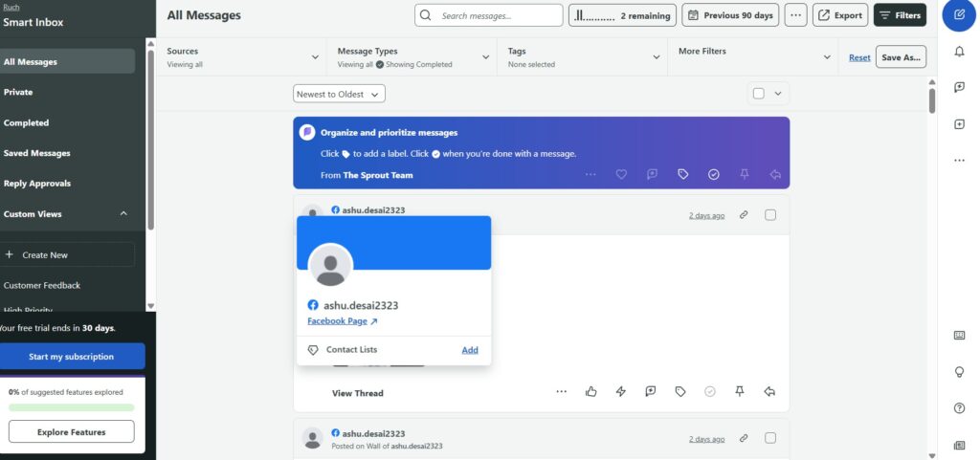Mark the ashu.desai2323 message as complete
This screenshot has width=980, height=460.
coord(710,391)
